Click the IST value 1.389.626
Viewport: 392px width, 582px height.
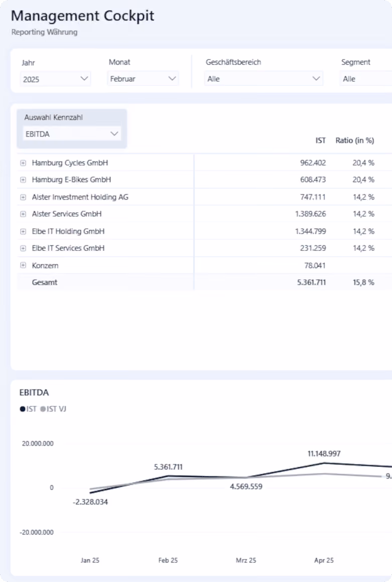coord(310,214)
